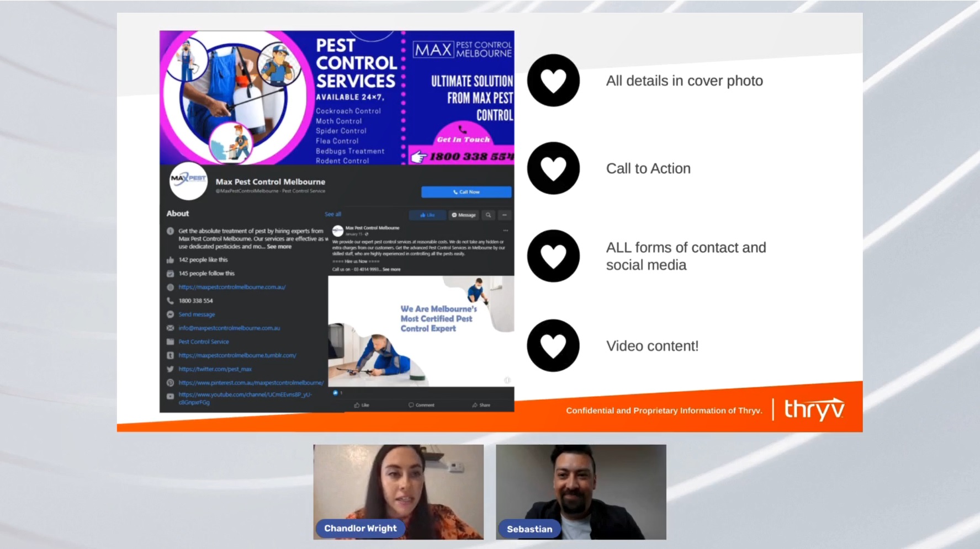Screen dimensions: 980x549
Task: Click the Video content! bullet text
Action: point(652,346)
